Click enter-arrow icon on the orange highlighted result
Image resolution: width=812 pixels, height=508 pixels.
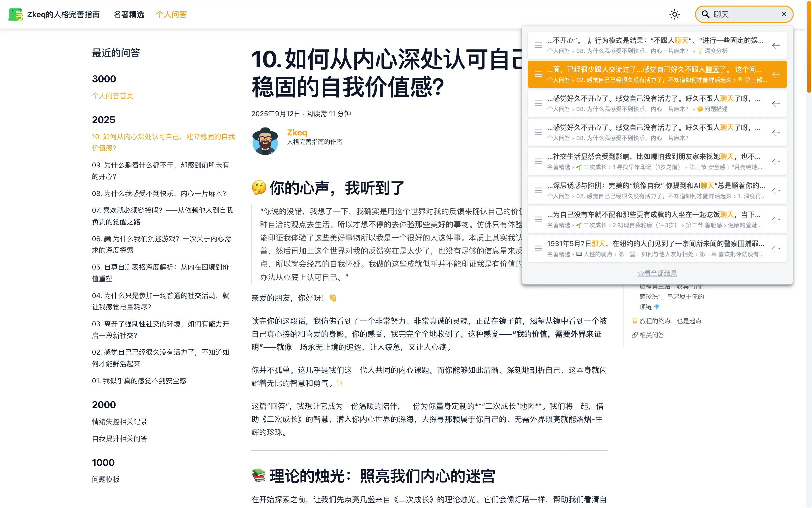pyautogui.click(x=776, y=74)
